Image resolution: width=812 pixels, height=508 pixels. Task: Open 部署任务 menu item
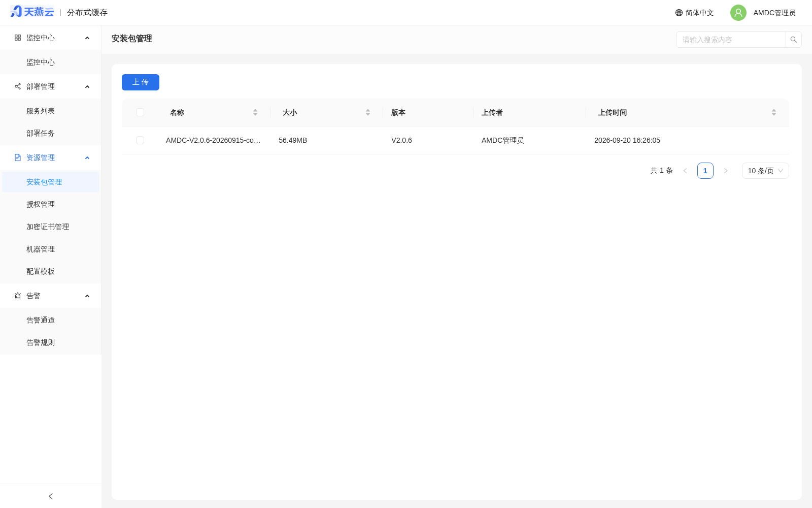tap(51, 133)
